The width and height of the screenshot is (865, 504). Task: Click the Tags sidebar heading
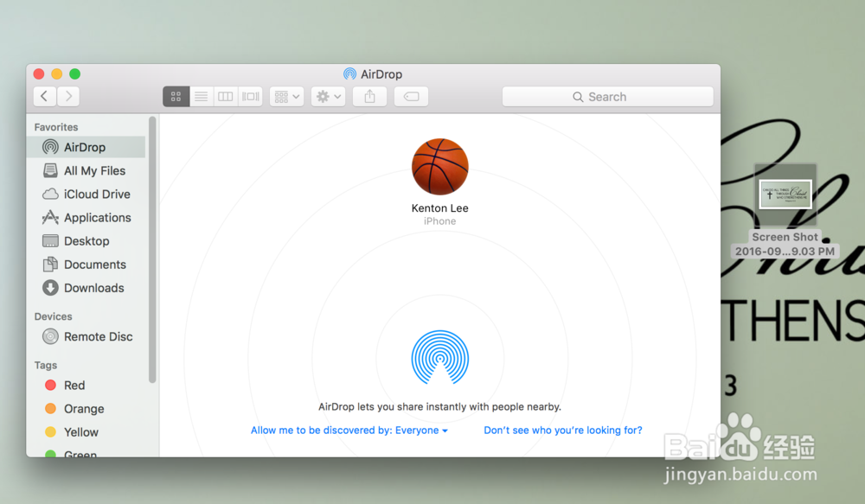pyautogui.click(x=46, y=365)
